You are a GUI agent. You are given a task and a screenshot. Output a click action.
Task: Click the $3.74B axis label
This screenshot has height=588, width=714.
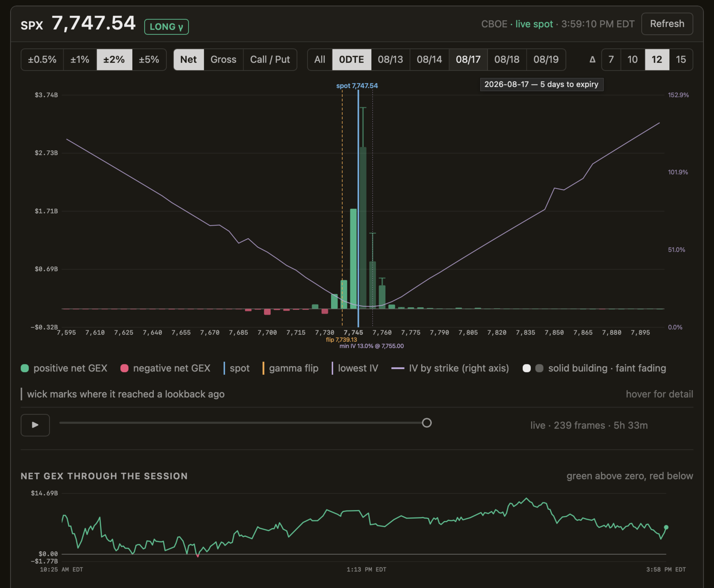46,95
